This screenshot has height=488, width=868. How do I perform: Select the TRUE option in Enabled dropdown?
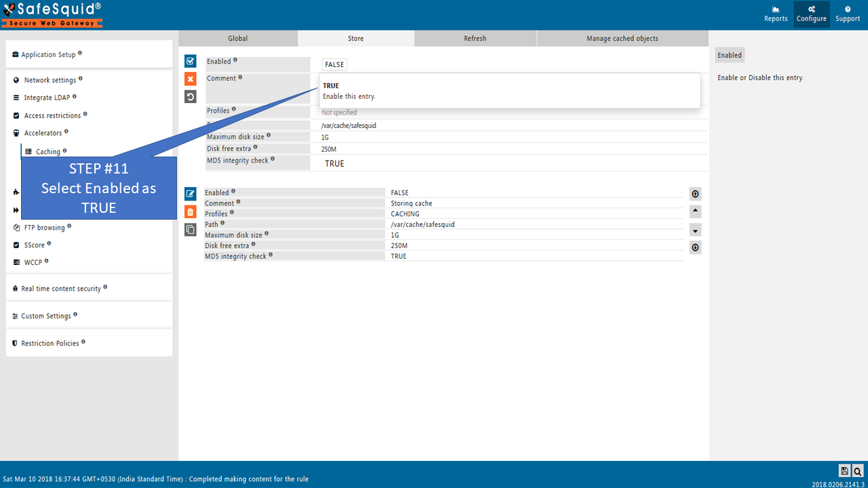click(x=331, y=86)
